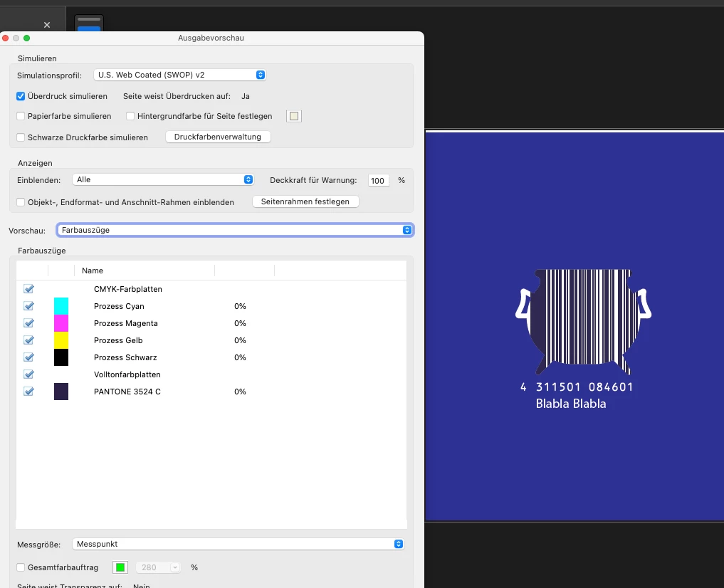Click the barcode cauldron graphic in document
Screen dimensions: 724x588
pyautogui.click(x=583, y=322)
